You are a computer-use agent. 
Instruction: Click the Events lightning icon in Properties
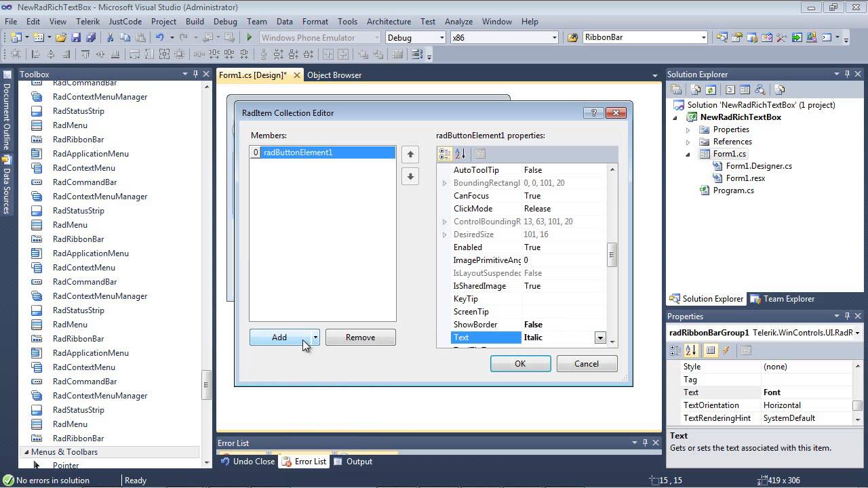point(726,350)
